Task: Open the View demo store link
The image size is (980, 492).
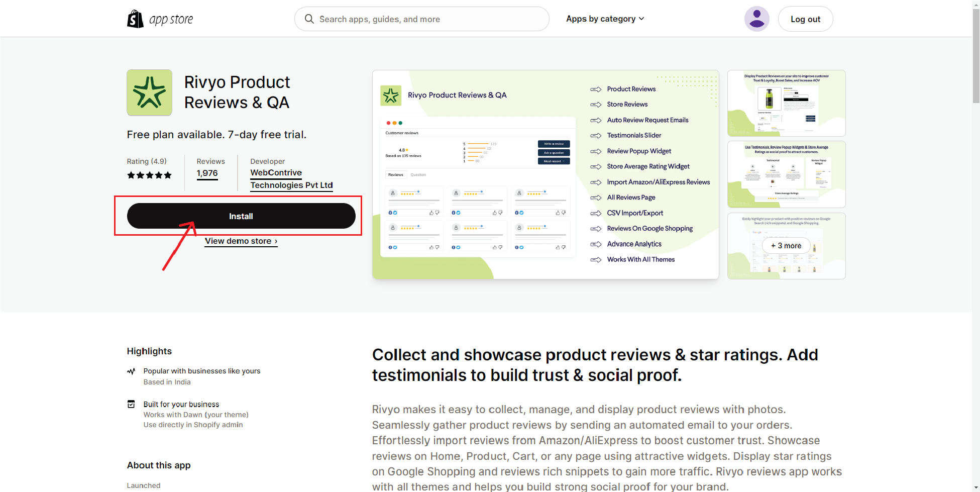Action: tap(241, 241)
